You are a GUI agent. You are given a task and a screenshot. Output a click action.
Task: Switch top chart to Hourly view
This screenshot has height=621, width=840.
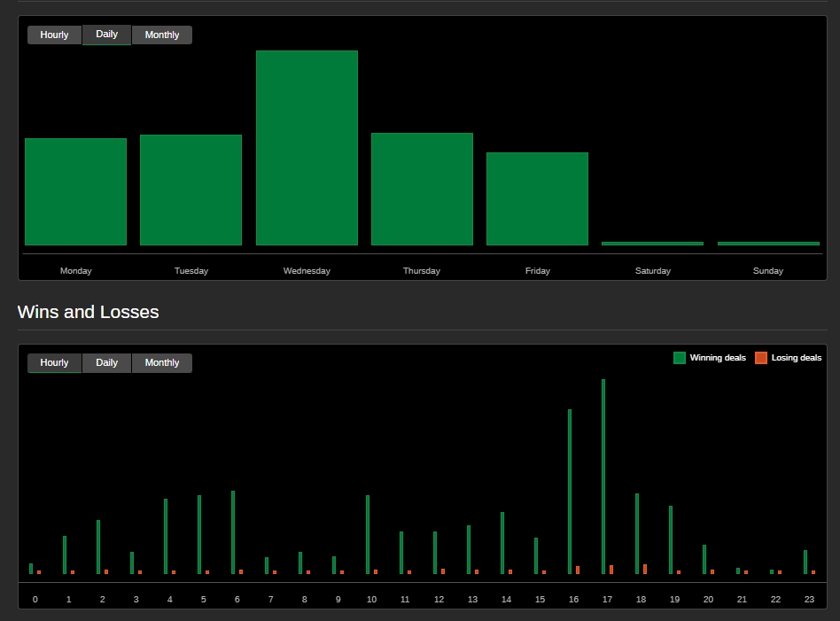click(x=54, y=35)
